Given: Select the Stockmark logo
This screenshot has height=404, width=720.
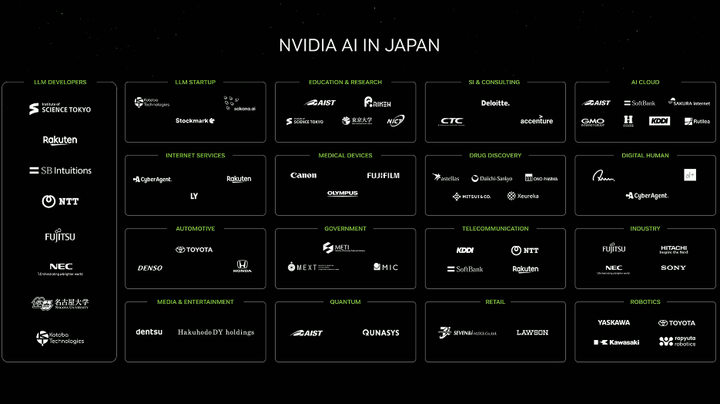Looking at the screenshot, I should click(x=195, y=121).
